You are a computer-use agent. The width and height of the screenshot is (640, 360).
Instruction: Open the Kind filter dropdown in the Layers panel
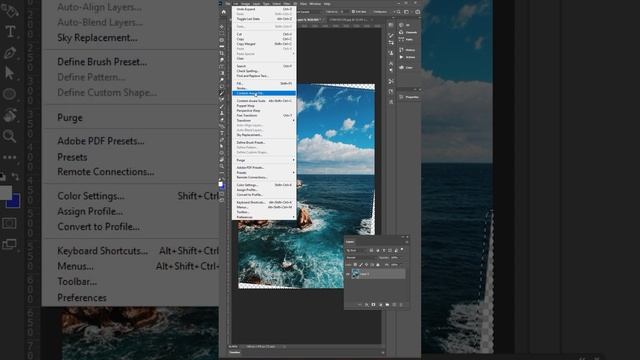tap(357, 250)
